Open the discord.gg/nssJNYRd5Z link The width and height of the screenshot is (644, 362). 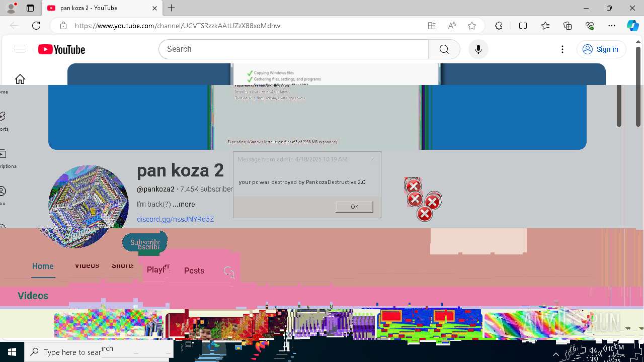tap(176, 219)
